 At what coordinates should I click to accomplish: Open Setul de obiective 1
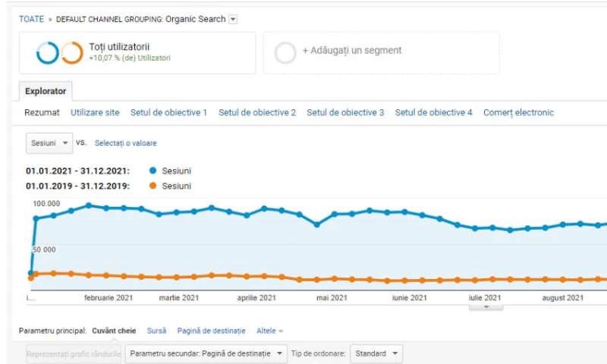coord(168,112)
